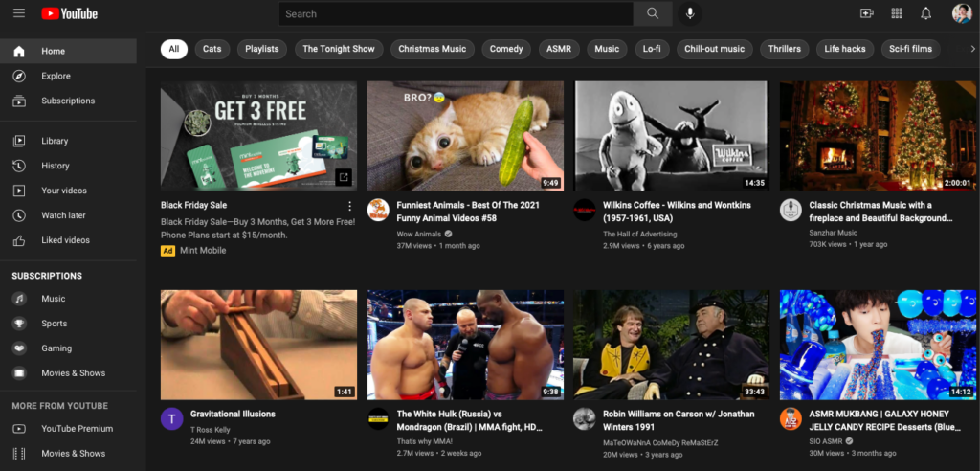Open Robin Williams on Carson title
The height and width of the screenshot is (471, 980).
(x=679, y=420)
